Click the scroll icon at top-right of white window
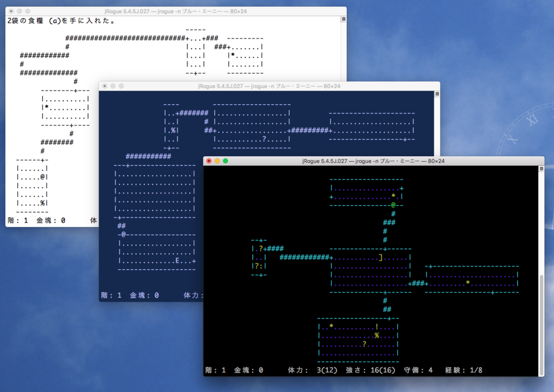The height and width of the screenshot is (392, 554). (x=344, y=19)
